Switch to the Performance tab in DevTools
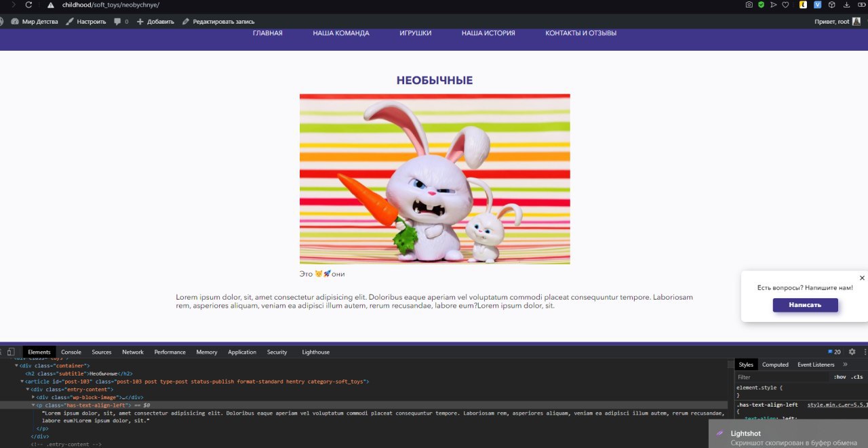Screen dimensions: 868x448 (x=170, y=352)
